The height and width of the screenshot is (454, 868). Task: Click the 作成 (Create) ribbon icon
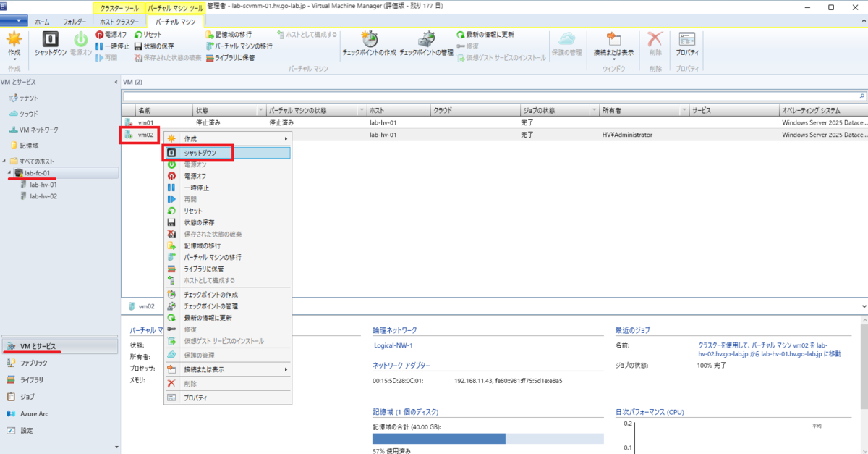[14, 40]
